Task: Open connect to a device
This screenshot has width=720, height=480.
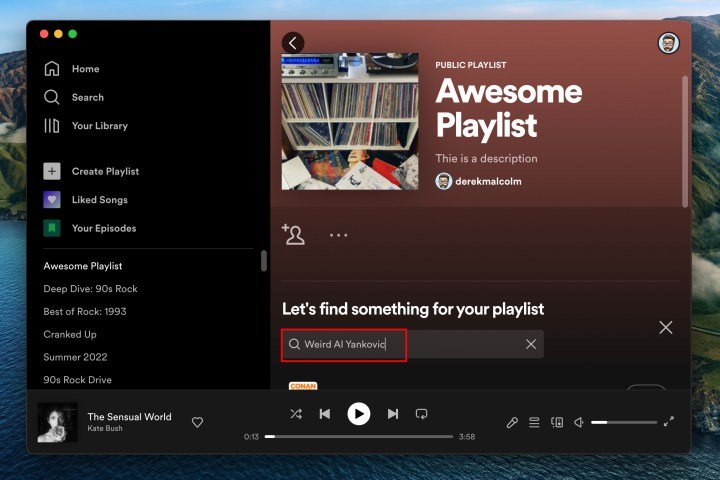Action: click(557, 422)
